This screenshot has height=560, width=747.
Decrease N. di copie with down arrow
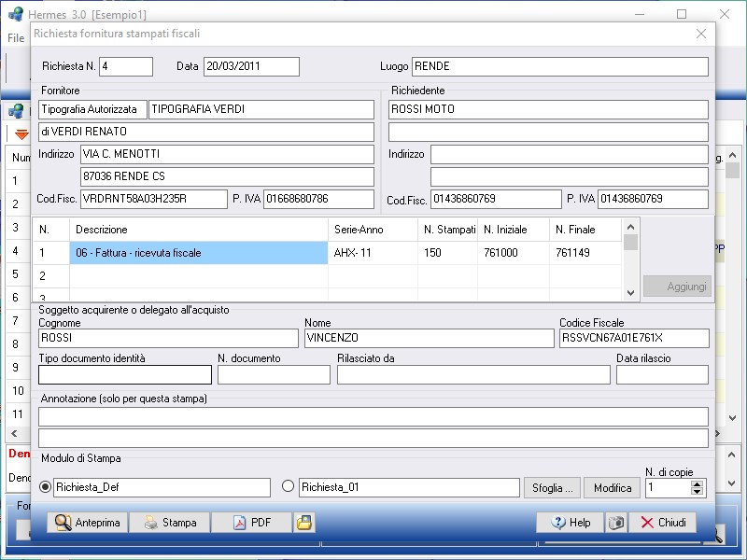(x=697, y=492)
